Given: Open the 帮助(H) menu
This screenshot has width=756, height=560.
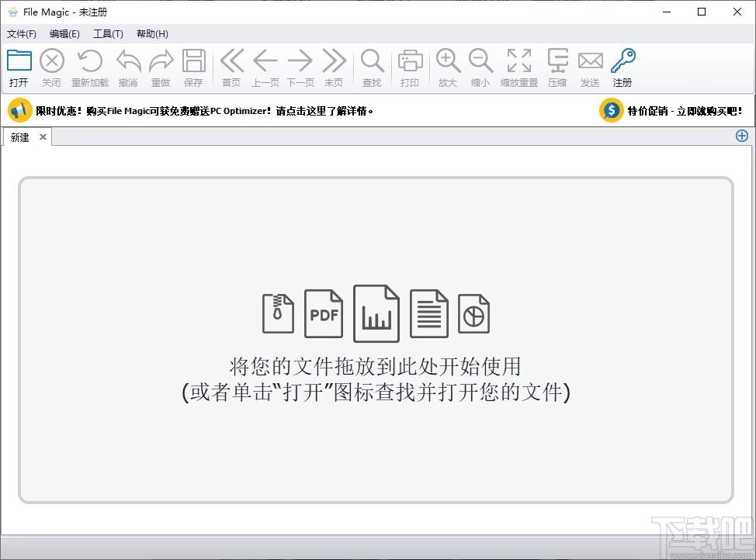Looking at the screenshot, I should (152, 33).
